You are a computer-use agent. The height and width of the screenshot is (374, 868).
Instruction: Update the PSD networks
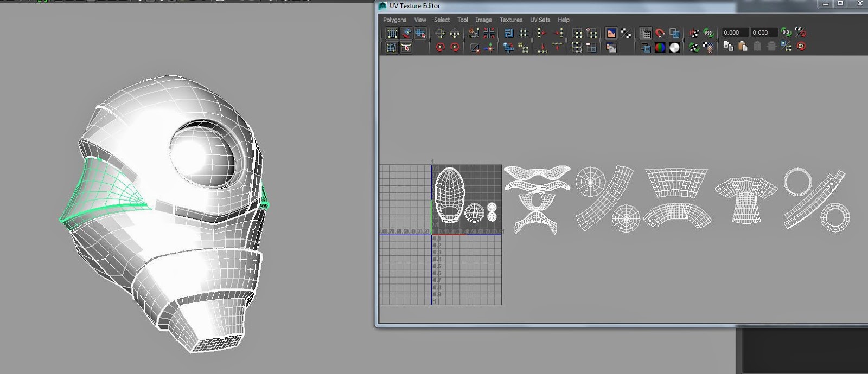click(x=709, y=33)
